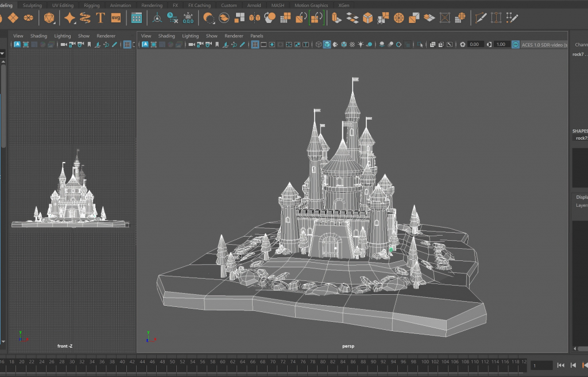Click the Type text tool on shelf
Image resolution: width=588 pixels, height=377 pixels.
(100, 18)
